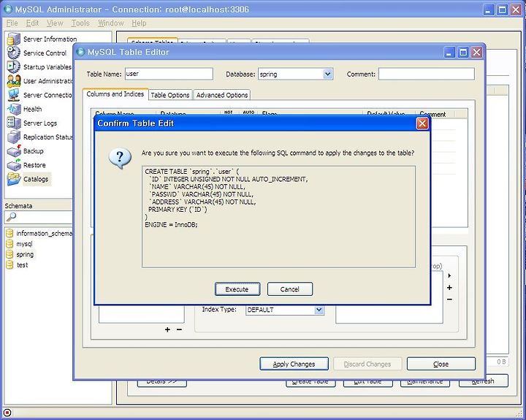The height and width of the screenshot is (420, 526).
Task: Select spring in the schemata list
Action: point(25,254)
